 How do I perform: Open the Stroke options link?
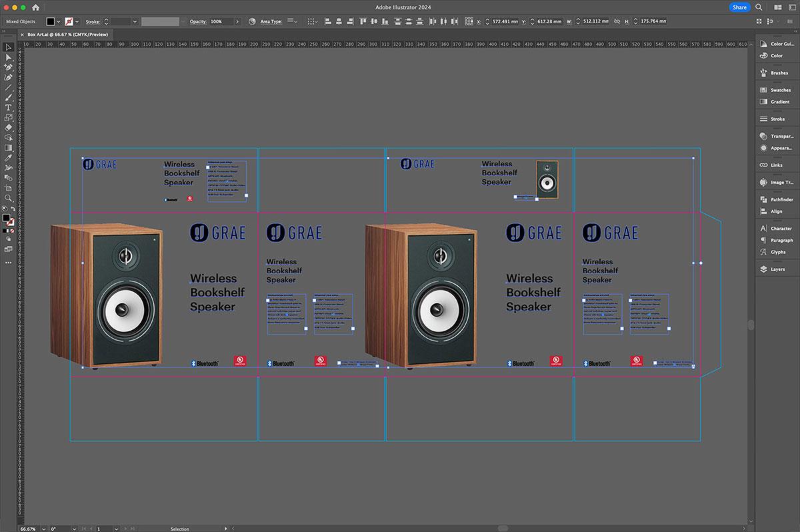92,21
